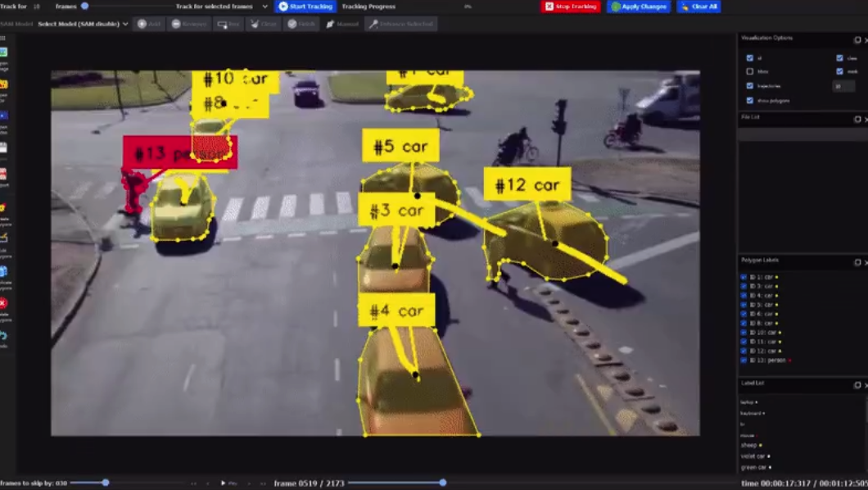Click the Manual annotation tool

coord(342,24)
